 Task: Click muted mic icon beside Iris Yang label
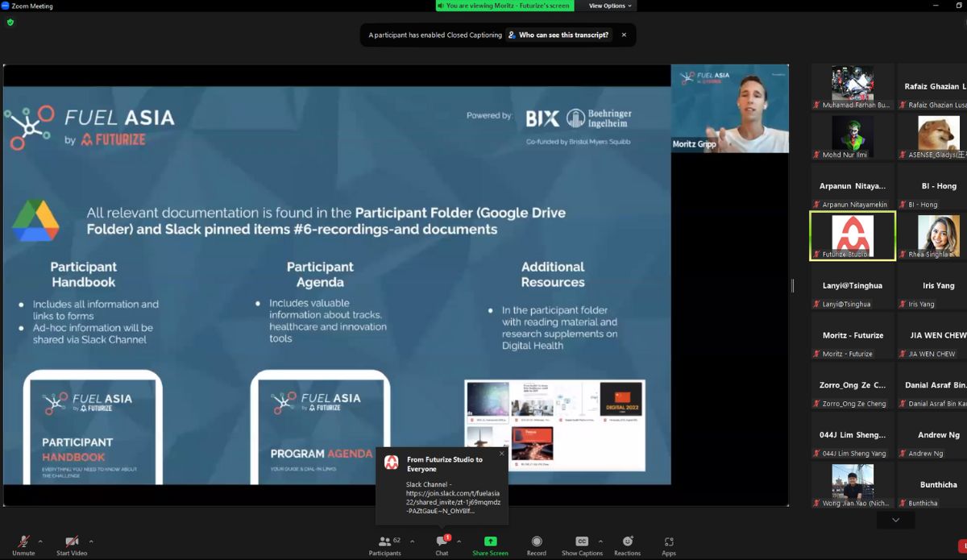903,305
